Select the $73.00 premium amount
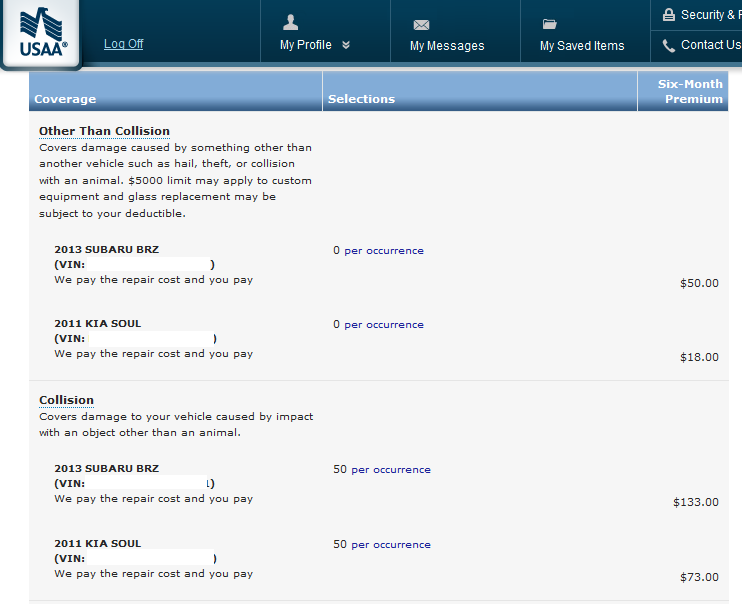 point(699,577)
